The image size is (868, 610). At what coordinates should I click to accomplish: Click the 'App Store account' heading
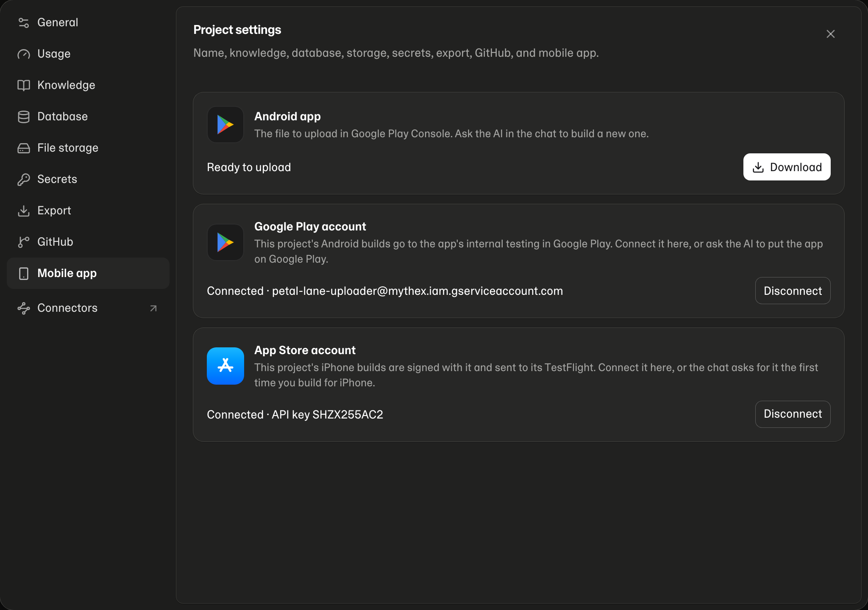pyautogui.click(x=305, y=350)
